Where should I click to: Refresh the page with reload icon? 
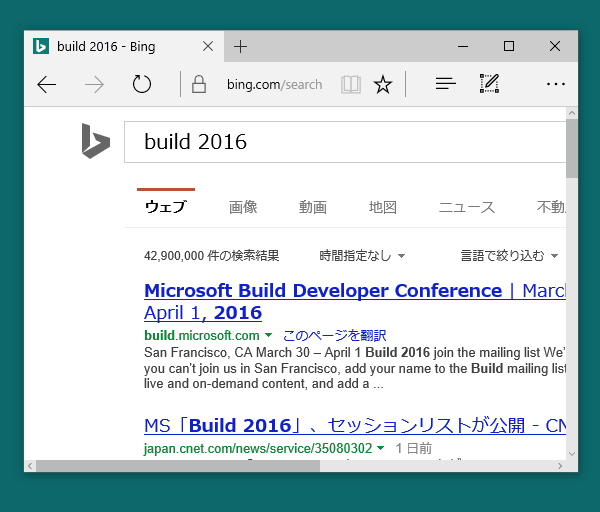[142, 84]
